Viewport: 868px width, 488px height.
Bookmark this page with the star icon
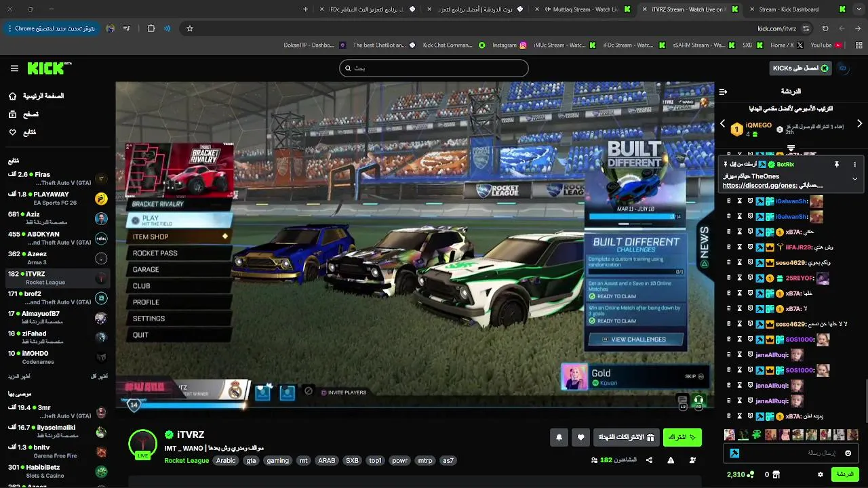[x=190, y=28]
